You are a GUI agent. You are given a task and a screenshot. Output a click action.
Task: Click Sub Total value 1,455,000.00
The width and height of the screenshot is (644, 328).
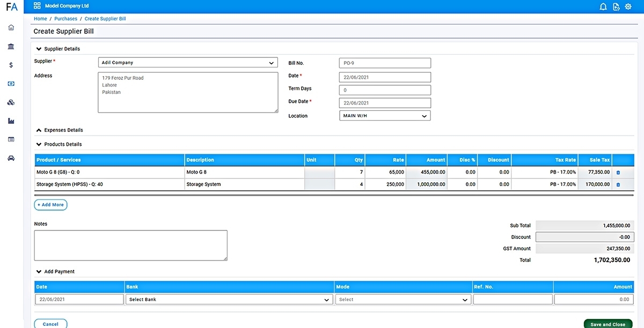(585, 226)
